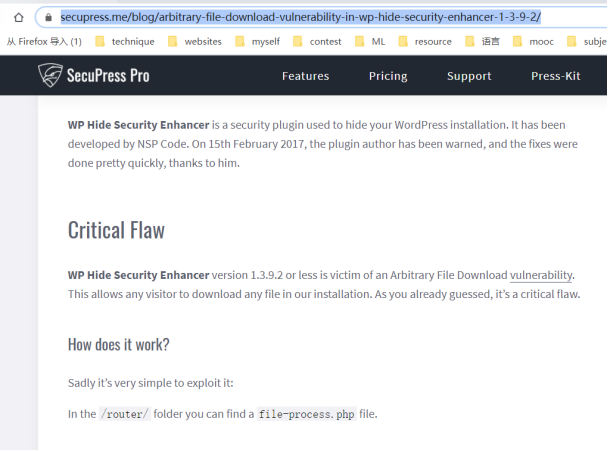Open the 'technique' bookmarks folder
Image resolution: width=608 pixels, height=451 pixels.
coord(125,41)
